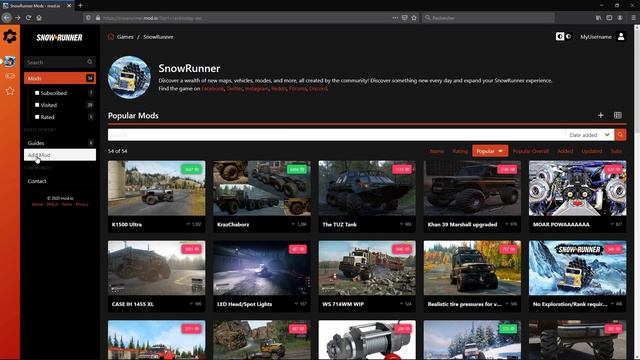This screenshot has height=360, width=640.
Task: Check the Subscribed filter checkbox
Action: (x=37, y=93)
